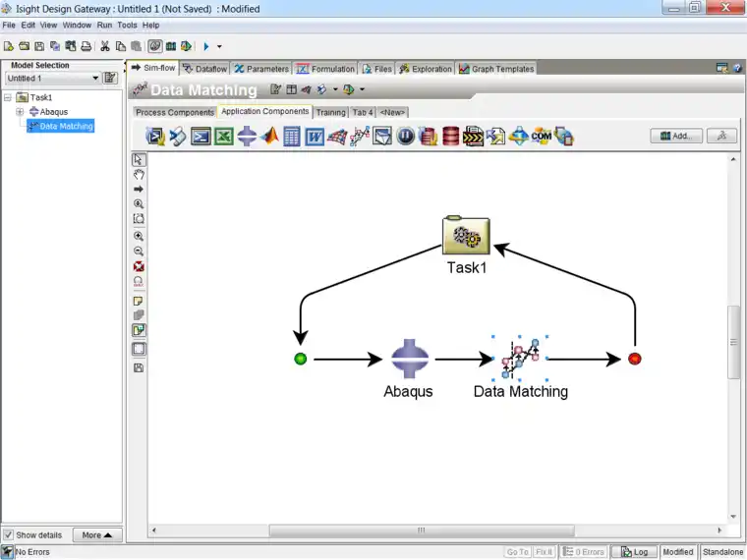Screen dimensions: 747x560
Task: Switch to the Dataflow tab
Action: pyautogui.click(x=205, y=69)
